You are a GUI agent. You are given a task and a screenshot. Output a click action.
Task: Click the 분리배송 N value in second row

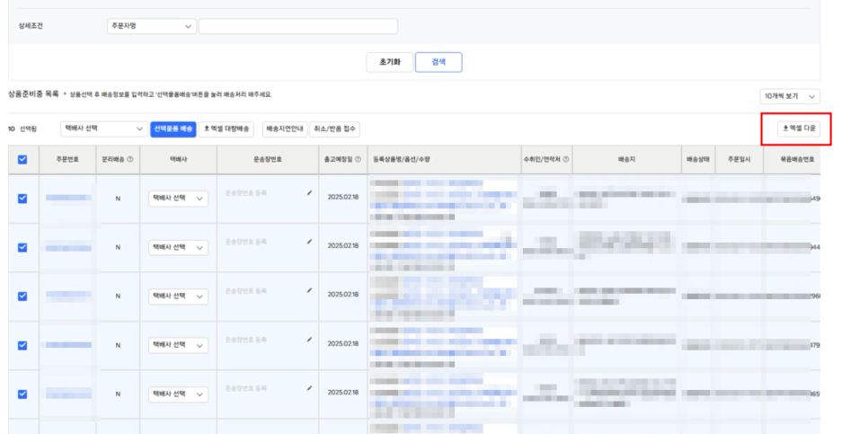pyautogui.click(x=118, y=247)
